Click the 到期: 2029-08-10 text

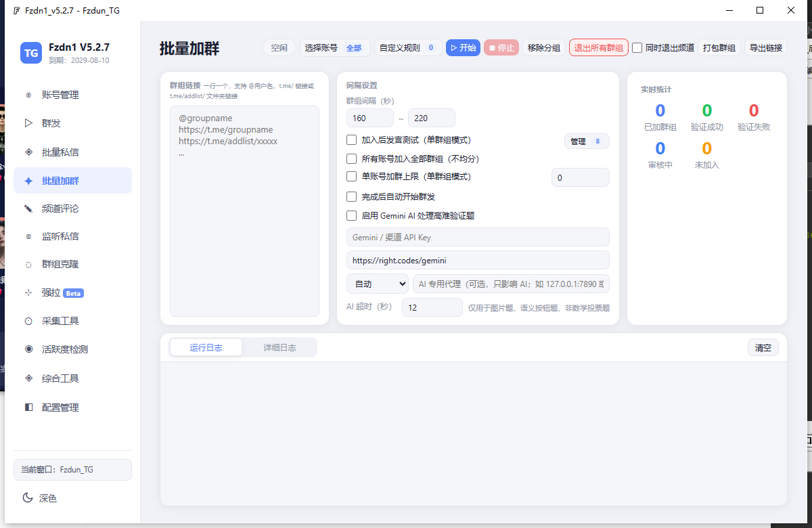tap(79, 60)
